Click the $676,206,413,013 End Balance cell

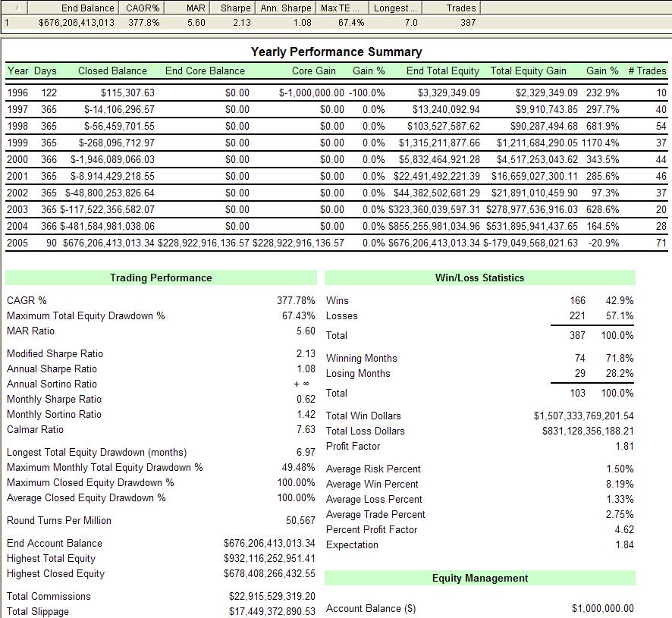77,22
